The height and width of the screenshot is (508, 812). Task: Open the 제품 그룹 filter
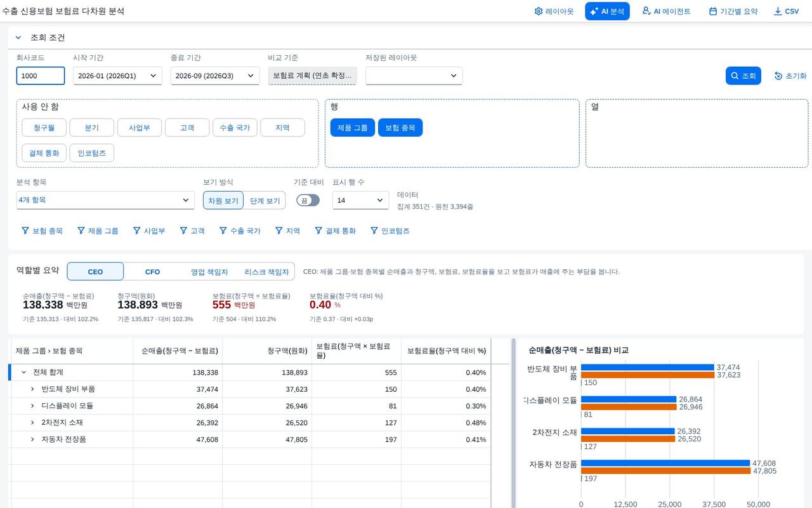(98, 231)
